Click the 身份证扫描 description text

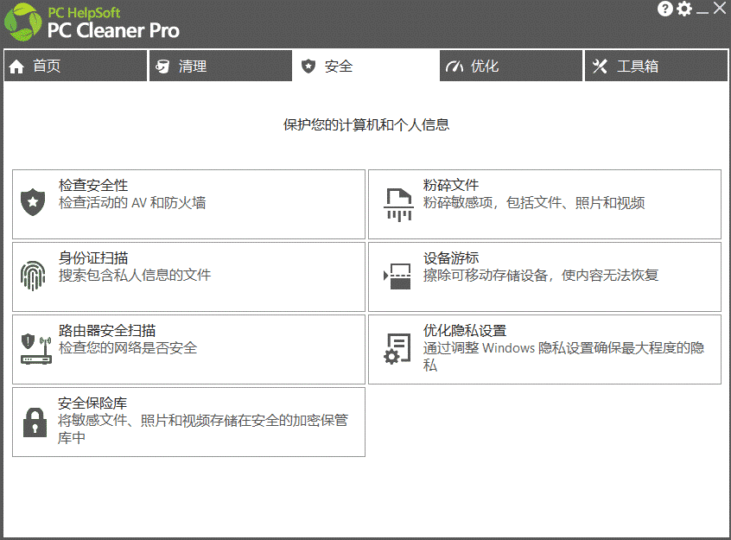135,275
